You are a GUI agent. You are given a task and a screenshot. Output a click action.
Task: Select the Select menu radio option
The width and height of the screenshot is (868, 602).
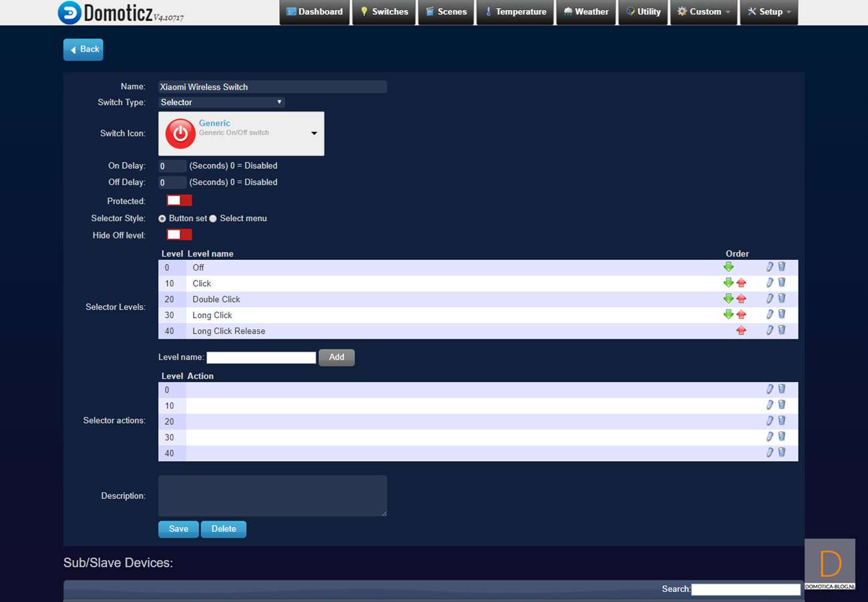[213, 218]
